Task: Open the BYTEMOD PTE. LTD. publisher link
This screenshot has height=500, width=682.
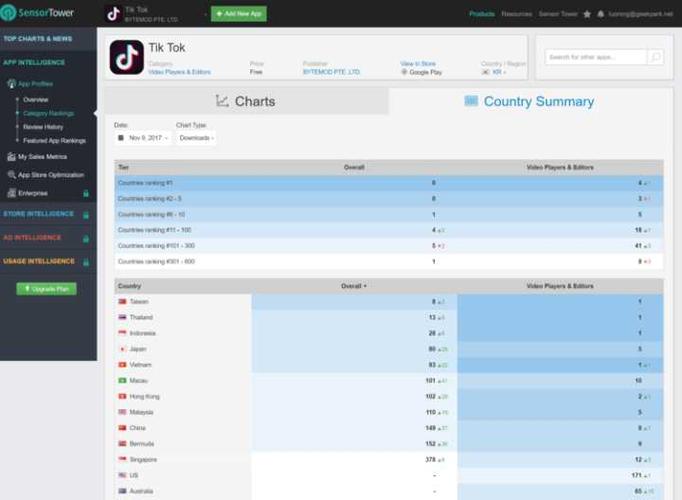Action: point(331,72)
